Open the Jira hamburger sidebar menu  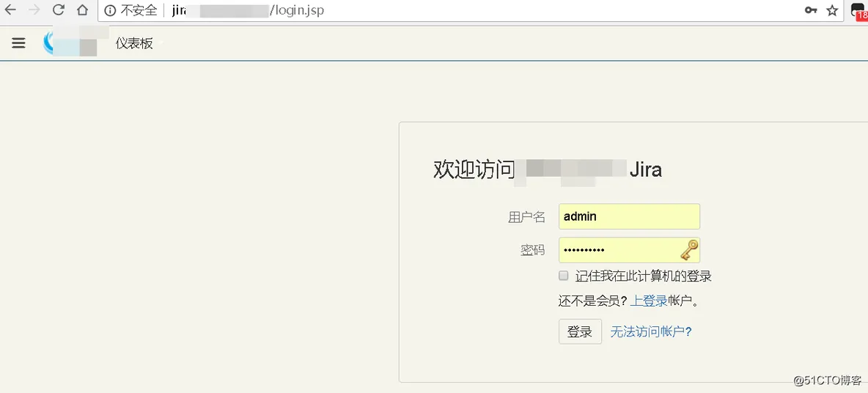(x=18, y=43)
